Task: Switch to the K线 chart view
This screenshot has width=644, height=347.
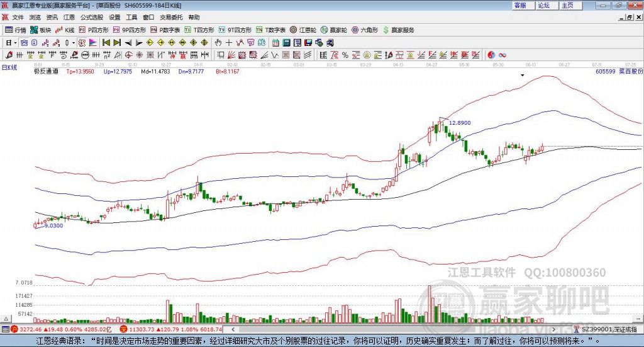Action: [65, 30]
